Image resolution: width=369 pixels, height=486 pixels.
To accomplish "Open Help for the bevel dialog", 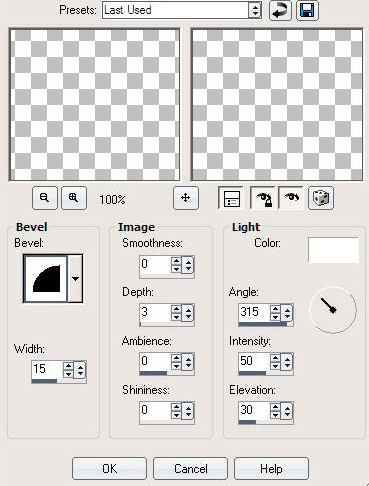I will [x=271, y=469].
